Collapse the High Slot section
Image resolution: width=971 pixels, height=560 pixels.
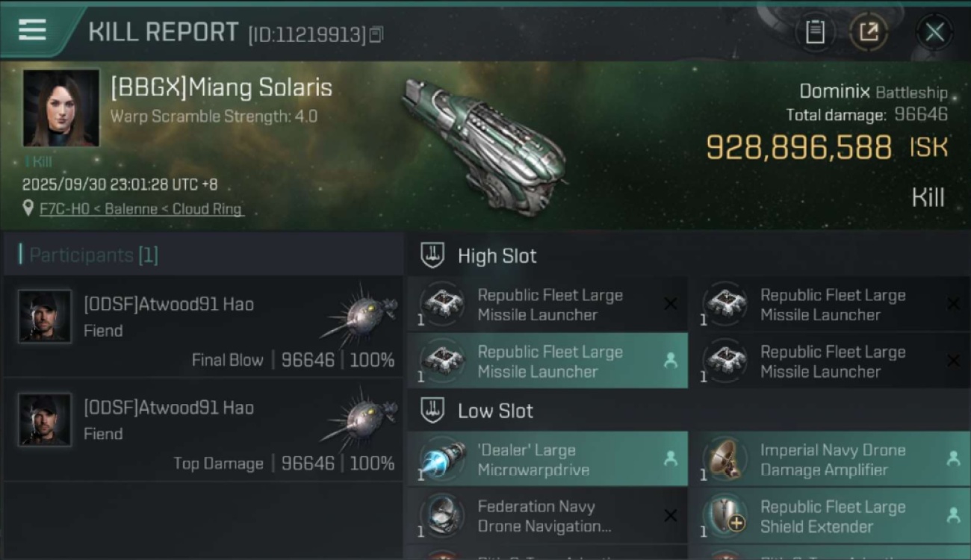point(432,255)
